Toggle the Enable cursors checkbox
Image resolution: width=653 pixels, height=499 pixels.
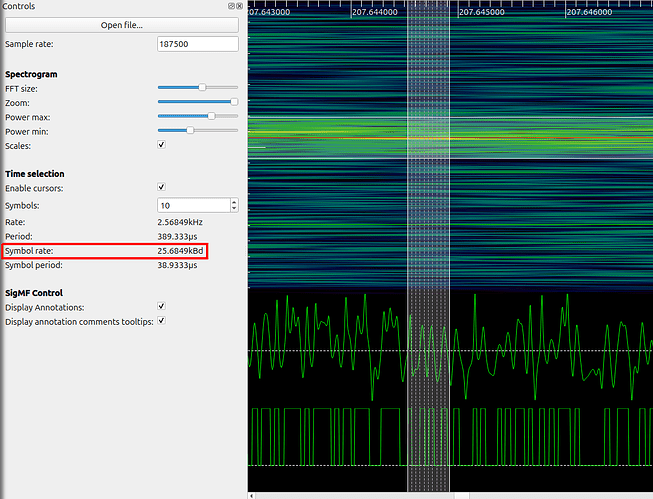tap(162, 187)
